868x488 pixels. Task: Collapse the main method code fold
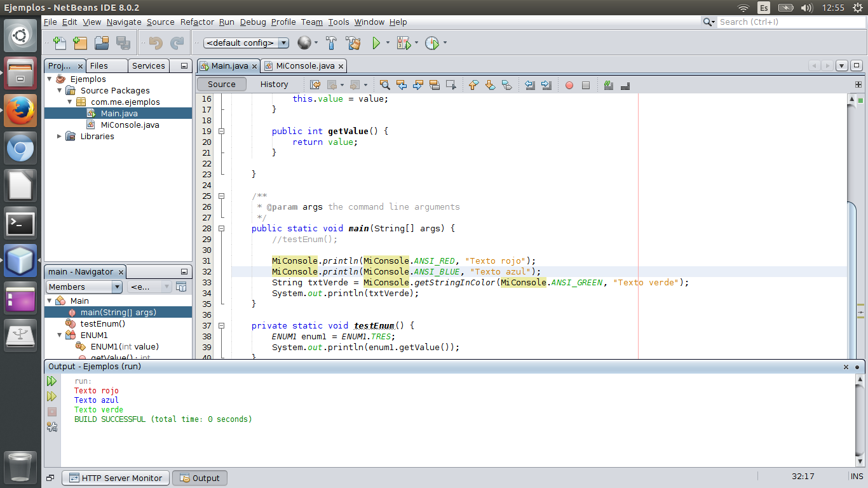pos(222,229)
